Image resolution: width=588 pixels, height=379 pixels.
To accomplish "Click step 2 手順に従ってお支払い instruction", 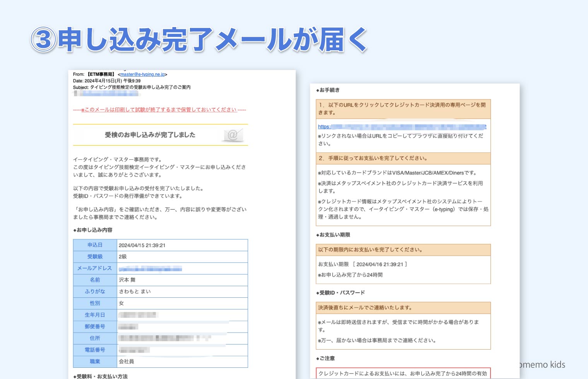I will (x=403, y=158).
